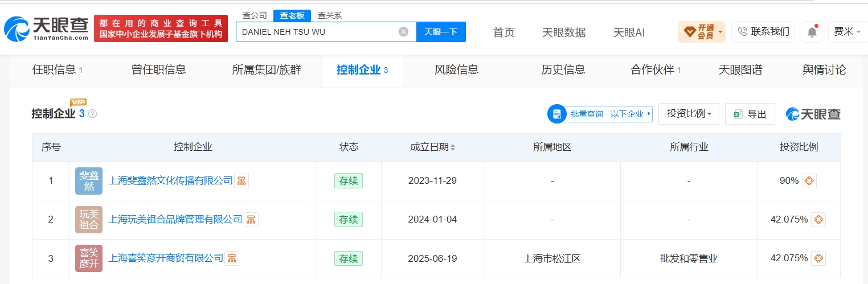Open equity structure icon for 上海斐鑫然文化传播有限公司
Image resolution: width=868 pixels, height=284 pixels.
[241, 181]
